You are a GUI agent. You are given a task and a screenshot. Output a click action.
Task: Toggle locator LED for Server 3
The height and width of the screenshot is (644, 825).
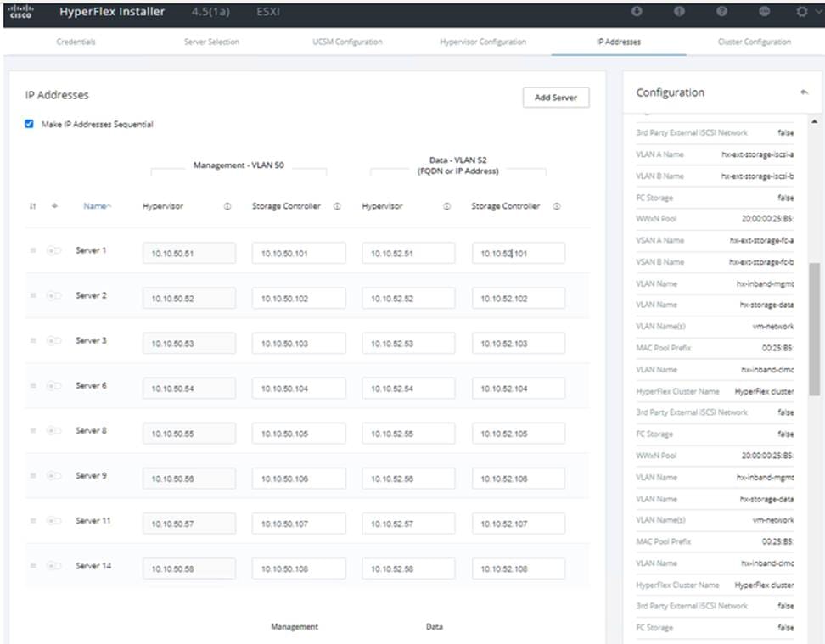tap(54, 340)
